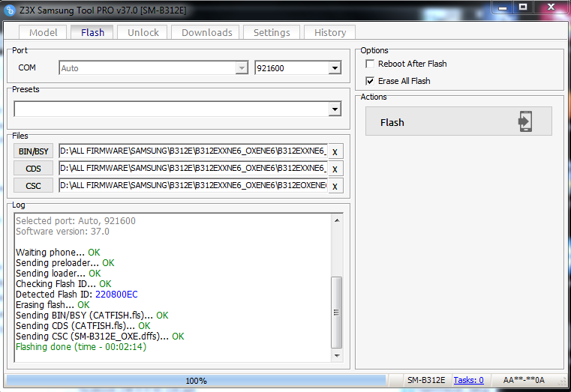View the History tab
Viewport: 571px width, 392px height.
[x=330, y=32]
